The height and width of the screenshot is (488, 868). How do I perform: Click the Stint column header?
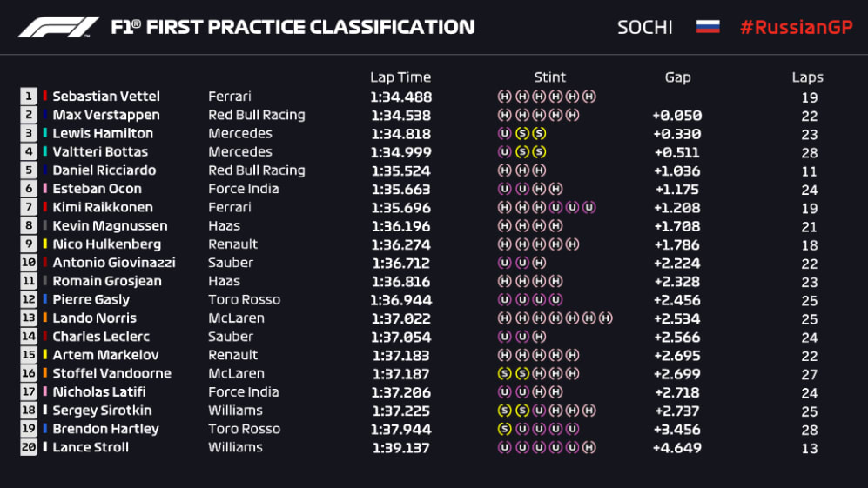click(x=549, y=77)
